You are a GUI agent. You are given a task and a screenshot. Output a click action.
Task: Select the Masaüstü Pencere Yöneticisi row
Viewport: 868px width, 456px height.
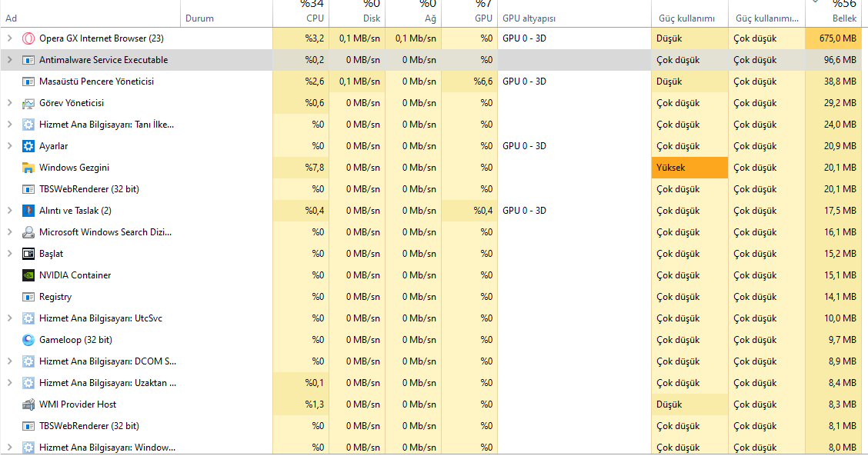tap(96, 82)
